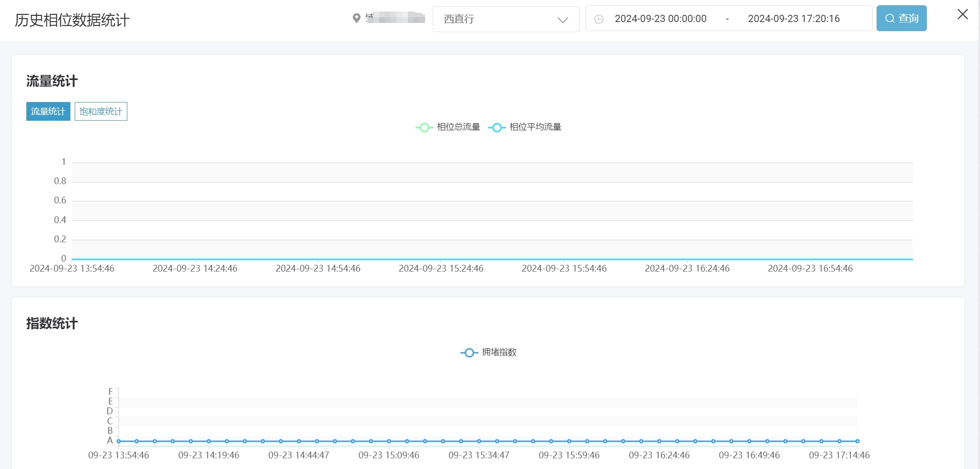Click the location pin icon
980x469 pixels.
tap(356, 18)
